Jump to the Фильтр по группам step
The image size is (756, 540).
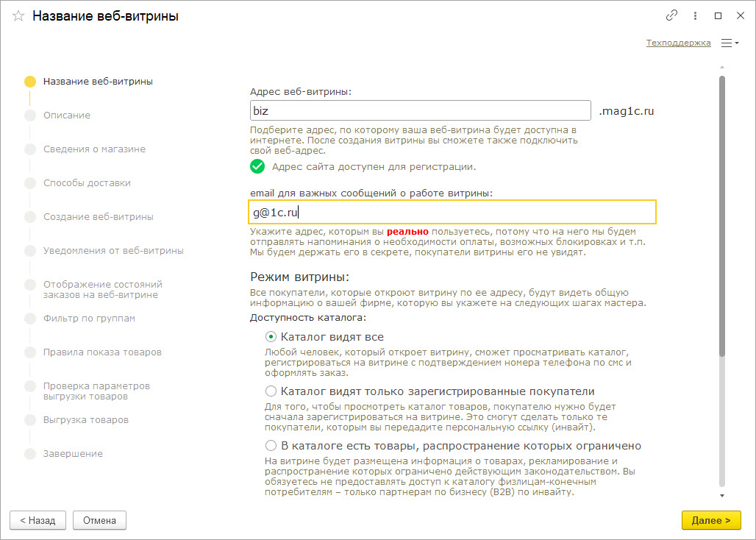pyautogui.click(x=89, y=319)
